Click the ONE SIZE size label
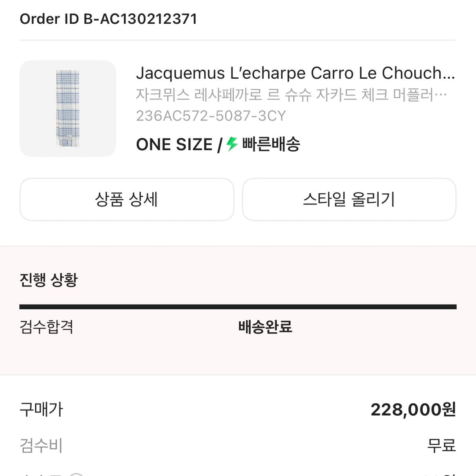The width and height of the screenshot is (476, 476). pyautogui.click(x=175, y=144)
